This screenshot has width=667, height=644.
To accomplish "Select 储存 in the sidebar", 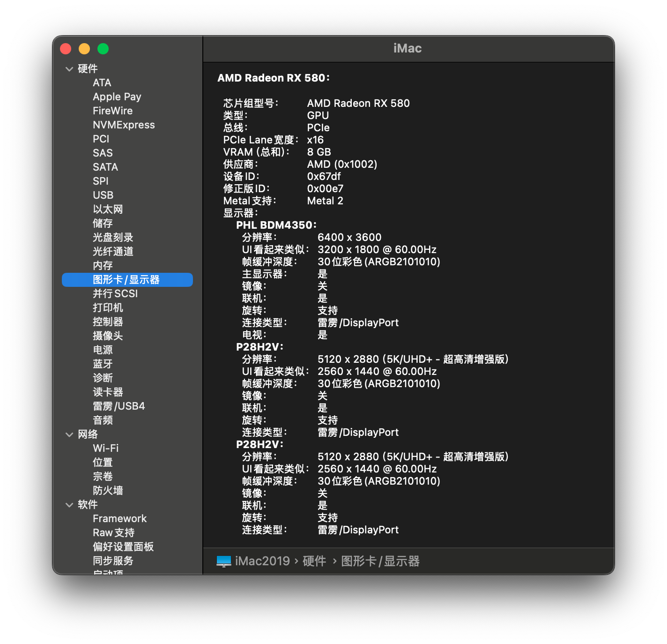I will coord(103,223).
